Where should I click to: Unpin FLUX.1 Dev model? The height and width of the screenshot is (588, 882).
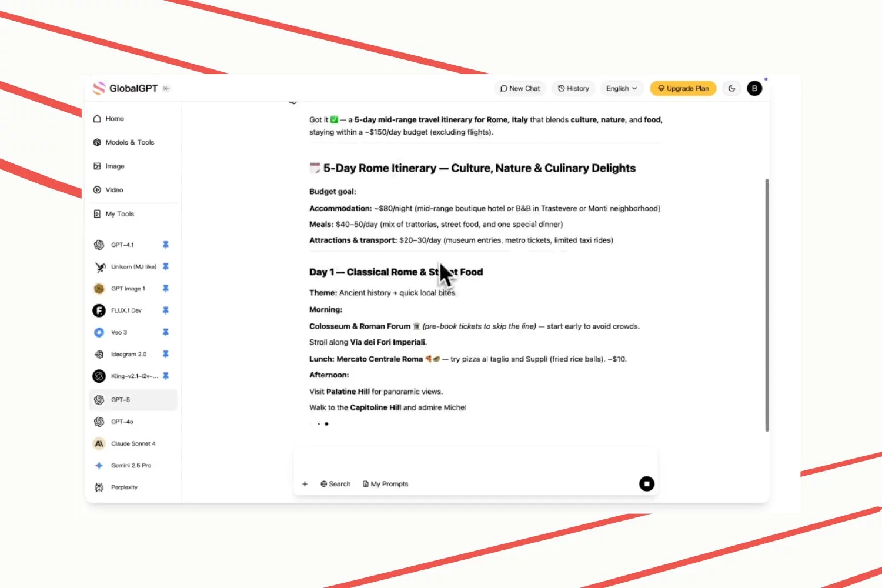pos(166,310)
